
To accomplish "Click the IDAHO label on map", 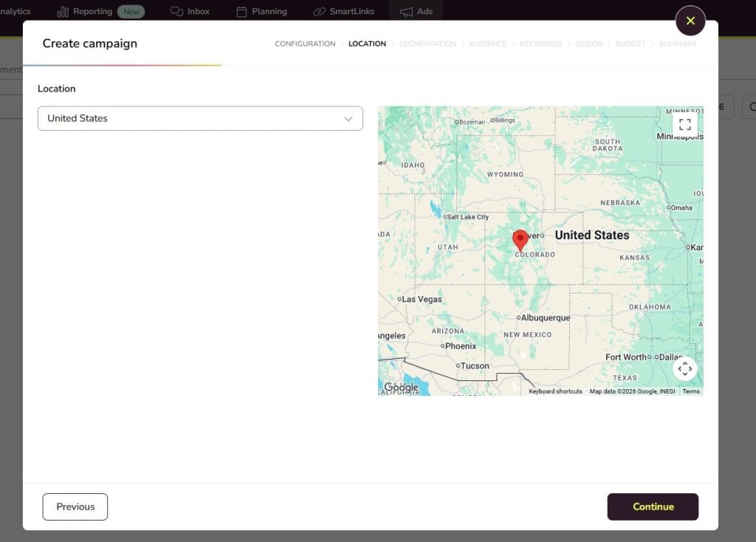I will (413, 165).
